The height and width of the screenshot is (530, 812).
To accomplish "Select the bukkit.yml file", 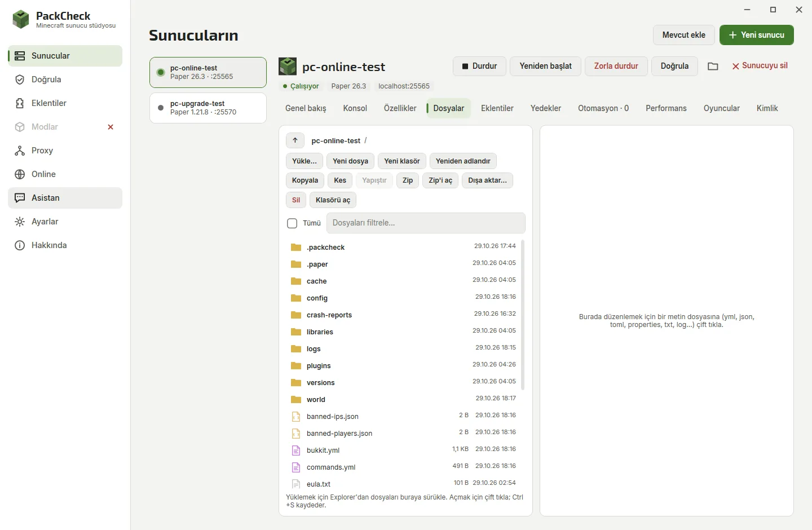I will coord(403,450).
